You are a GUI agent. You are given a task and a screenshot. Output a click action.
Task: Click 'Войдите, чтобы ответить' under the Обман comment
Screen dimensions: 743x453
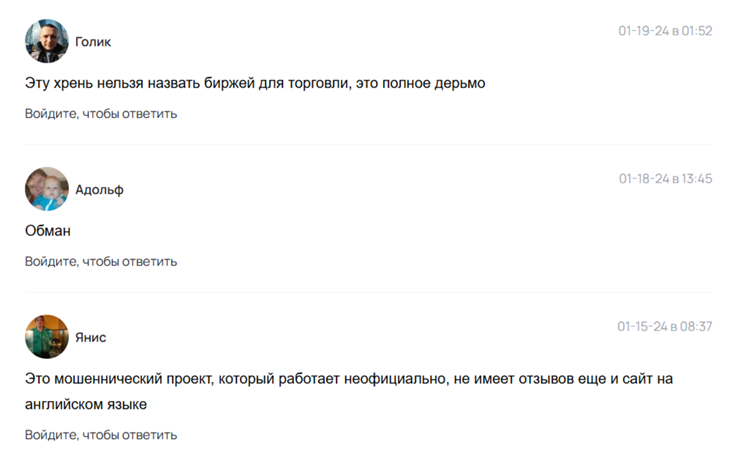(x=101, y=262)
